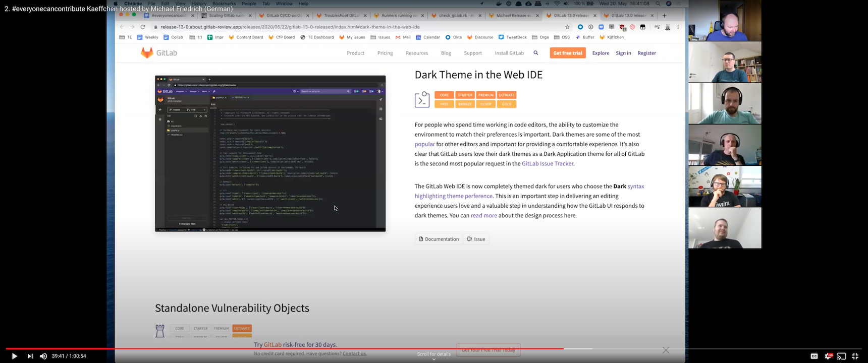The image size is (868, 363).
Task: Enlarge the dark Web IDE screenshot
Action: tap(270, 154)
